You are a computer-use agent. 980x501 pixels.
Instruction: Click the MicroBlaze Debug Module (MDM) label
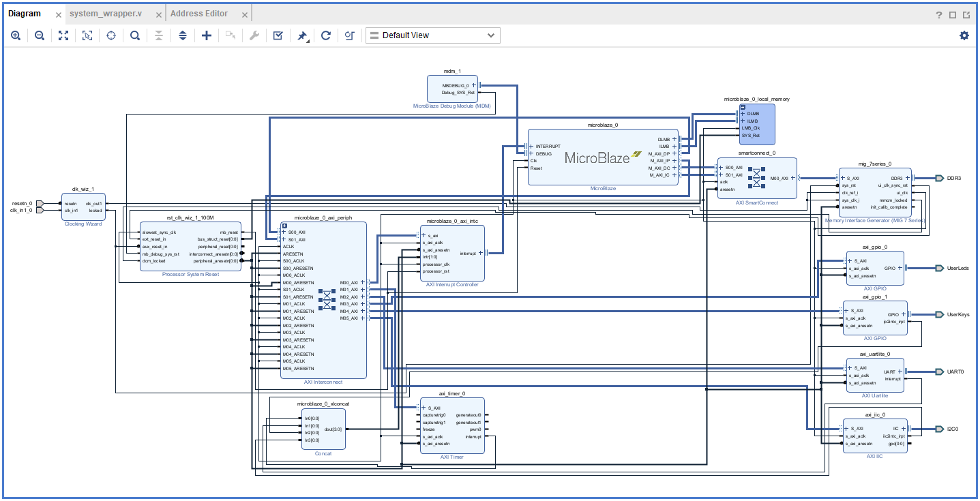(x=451, y=106)
